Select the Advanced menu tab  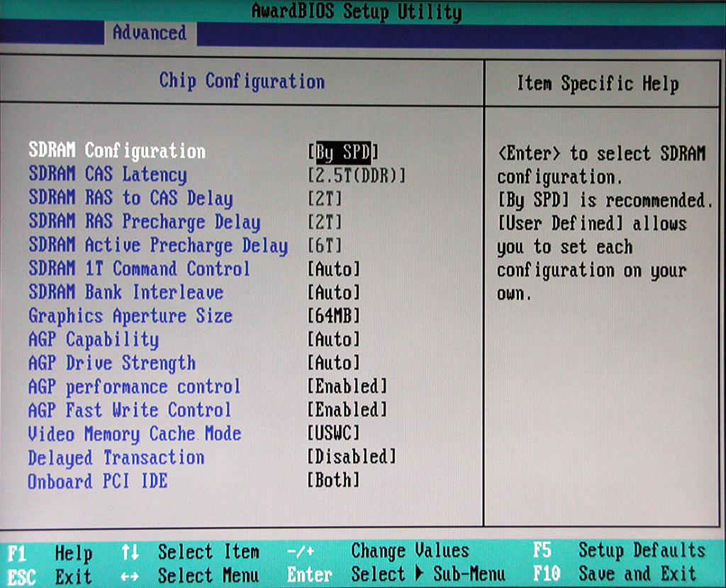pyautogui.click(x=150, y=33)
